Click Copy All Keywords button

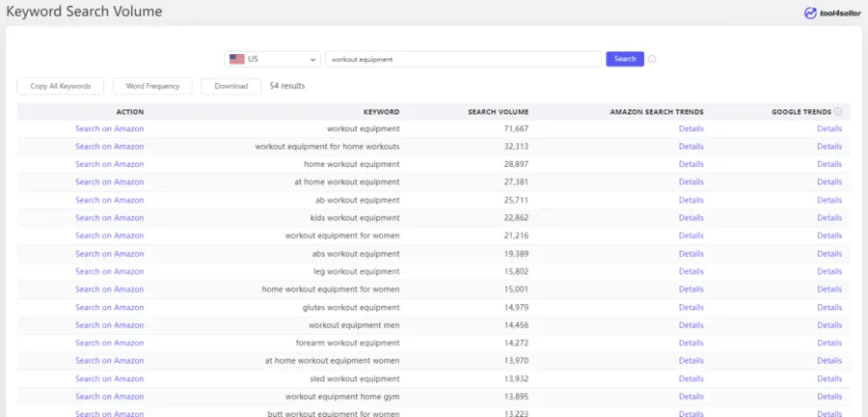pos(61,86)
